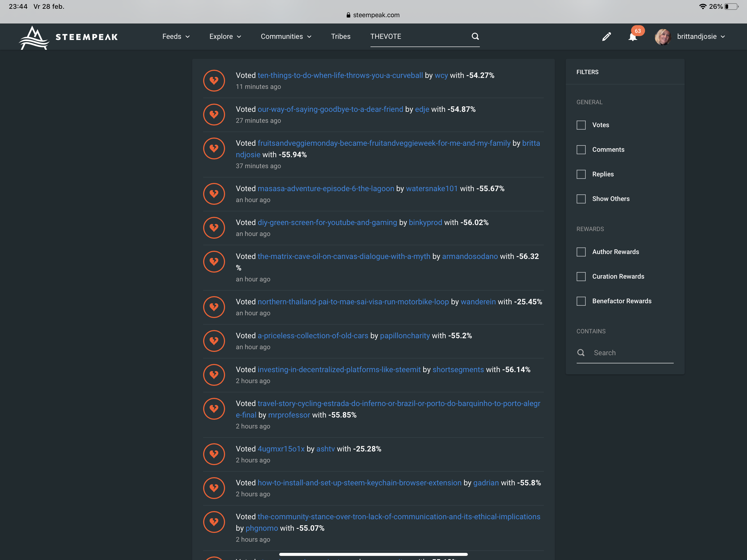
Task: Toggle the Curation Rewards checkbox
Action: (581, 277)
